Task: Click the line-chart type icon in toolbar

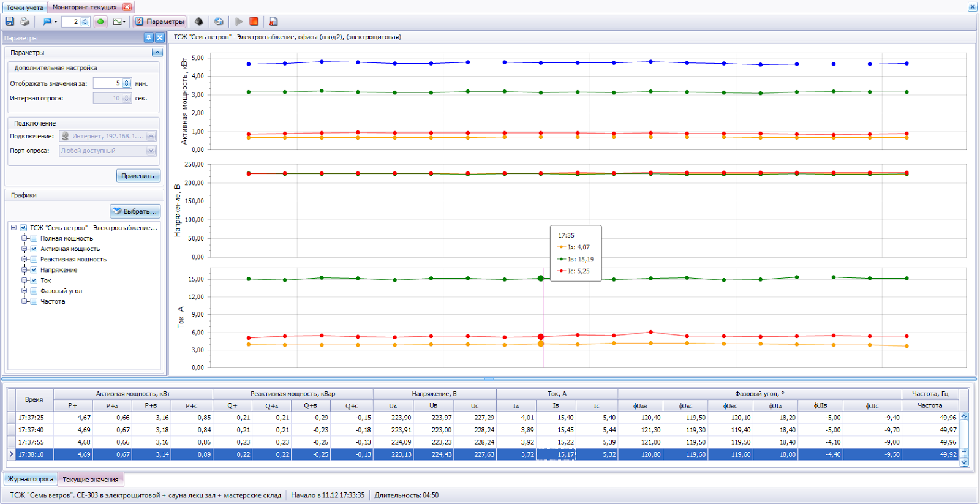Action: 117,21
